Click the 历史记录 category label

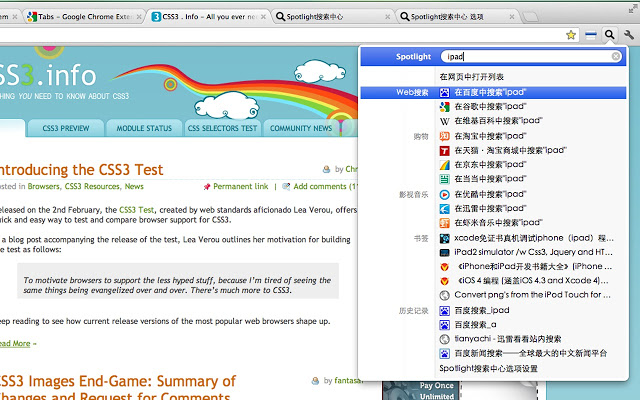pyautogui.click(x=413, y=311)
